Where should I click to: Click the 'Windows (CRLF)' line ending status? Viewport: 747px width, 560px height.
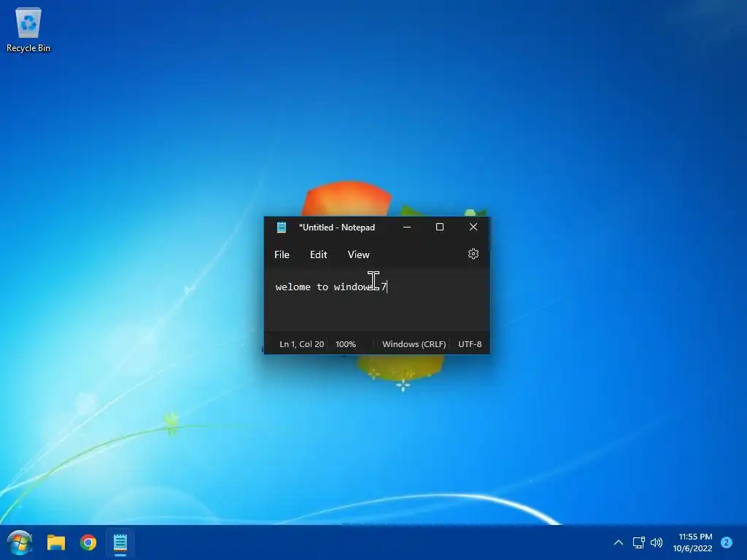pyautogui.click(x=414, y=344)
